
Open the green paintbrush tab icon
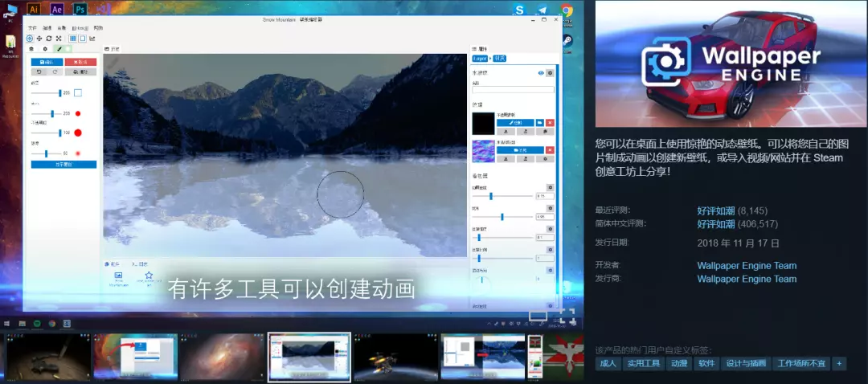pyautogui.click(x=59, y=49)
